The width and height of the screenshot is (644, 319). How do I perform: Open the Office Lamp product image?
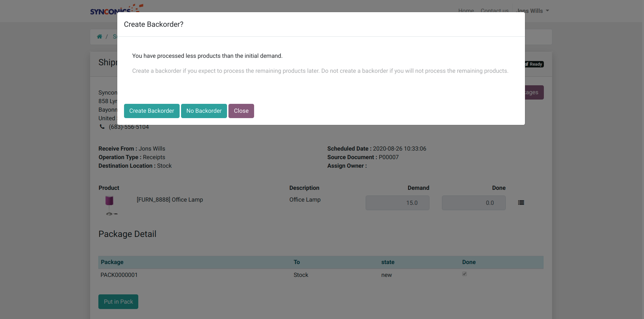click(110, 205)
